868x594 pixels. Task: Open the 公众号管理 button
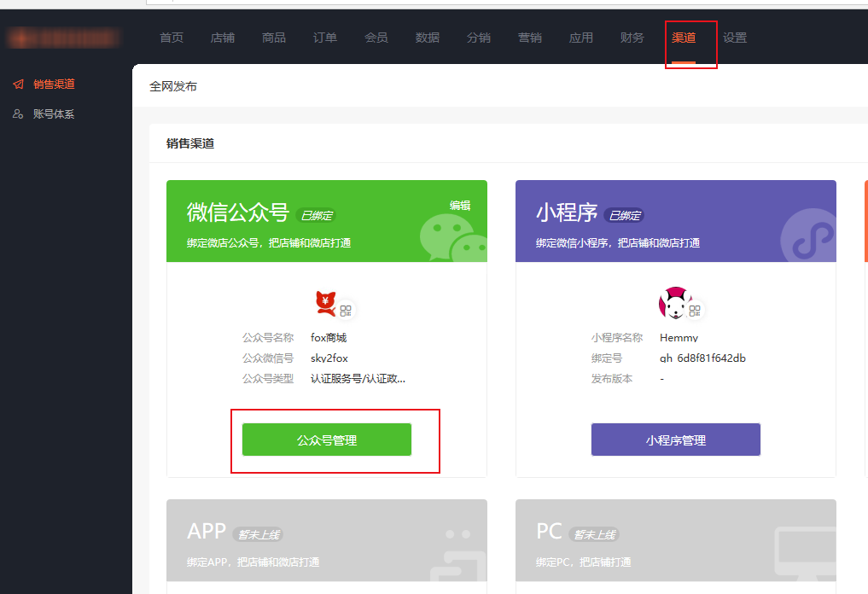327,440
